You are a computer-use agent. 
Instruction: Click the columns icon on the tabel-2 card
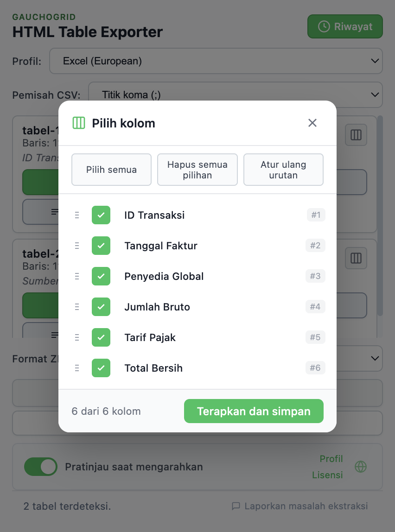pyautogui.click(x=356, y=258)
